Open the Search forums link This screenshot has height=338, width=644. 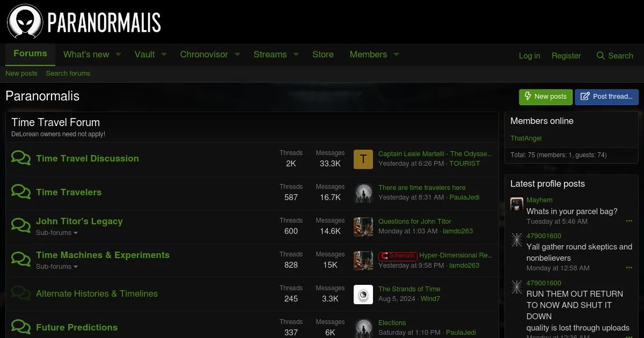tap(68, 74)
